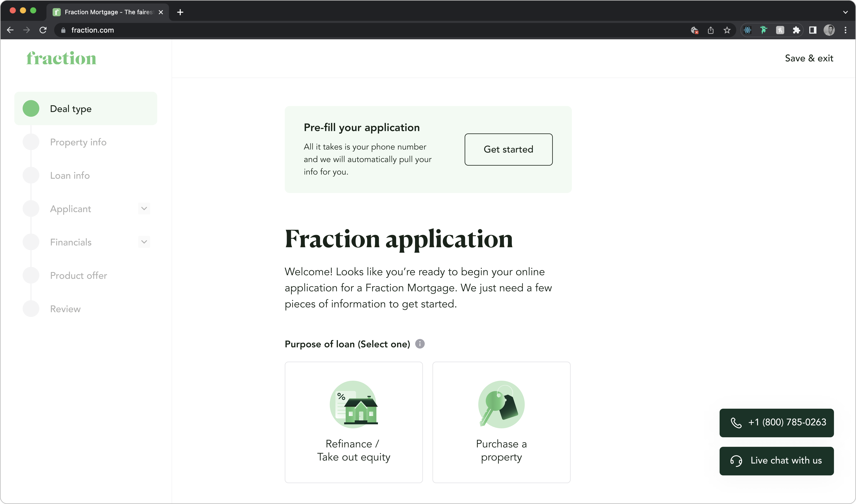
Task: Click the Get started button
Action: [508, 150]
